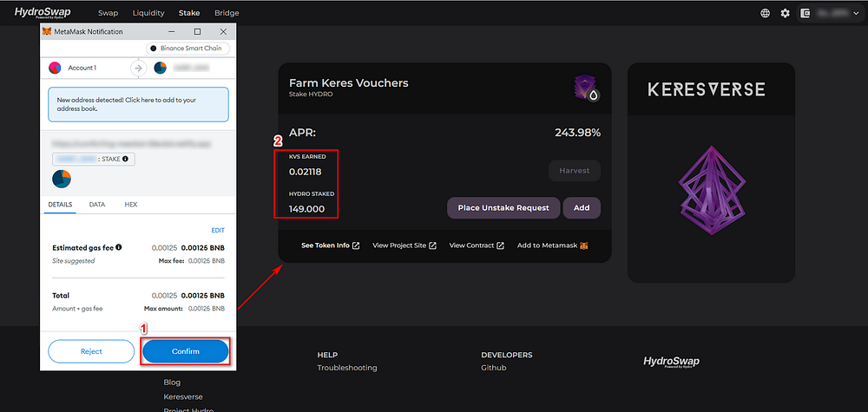The height and width of the screenshot is (412, 868).
Task: Select the Stake nav item
Action: click(x=189, y=13)
